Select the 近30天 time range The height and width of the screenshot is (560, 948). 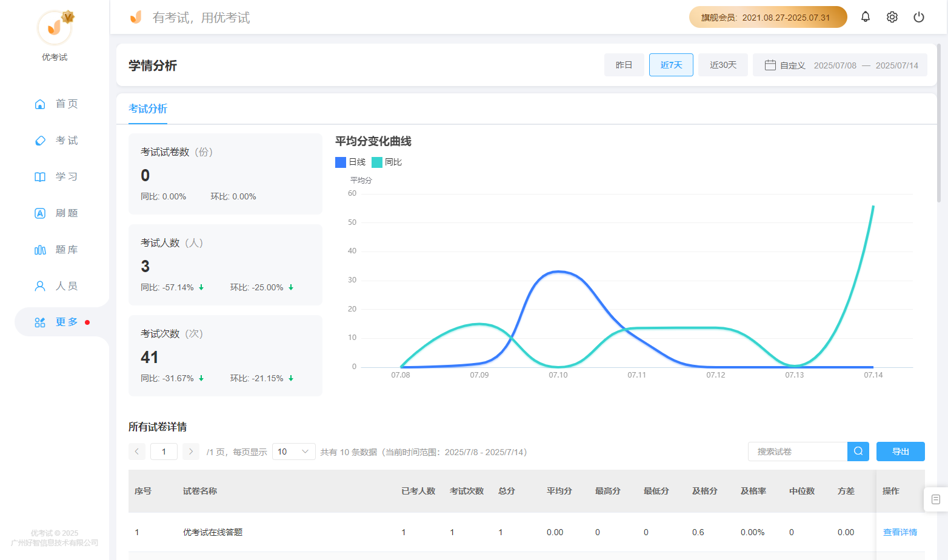[723, 65]
